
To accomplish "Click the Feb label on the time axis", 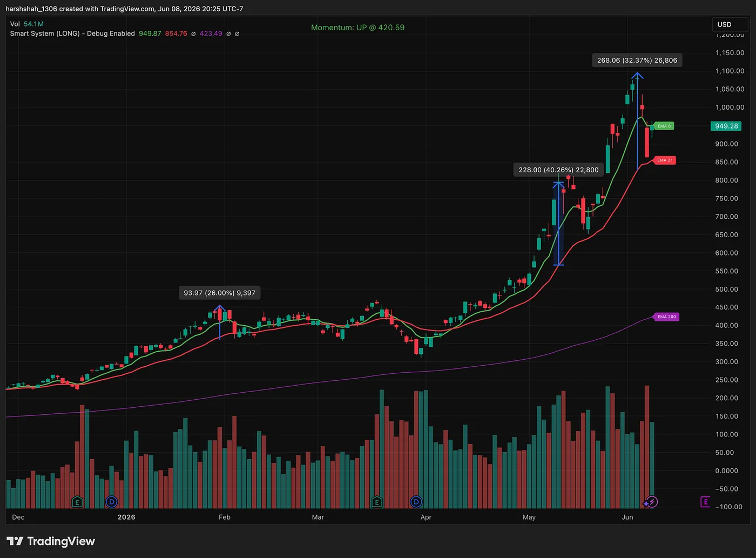I will pyautogui.click(x=225, y=517).
